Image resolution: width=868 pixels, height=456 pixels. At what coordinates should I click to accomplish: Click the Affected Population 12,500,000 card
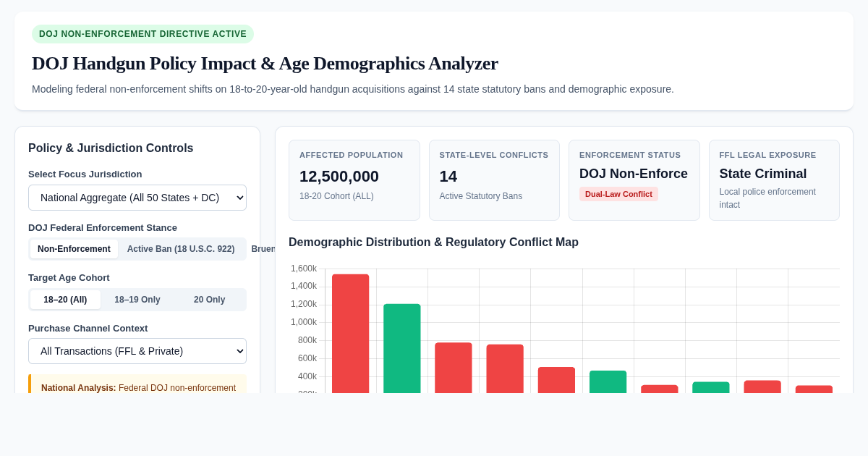point(354,180)
